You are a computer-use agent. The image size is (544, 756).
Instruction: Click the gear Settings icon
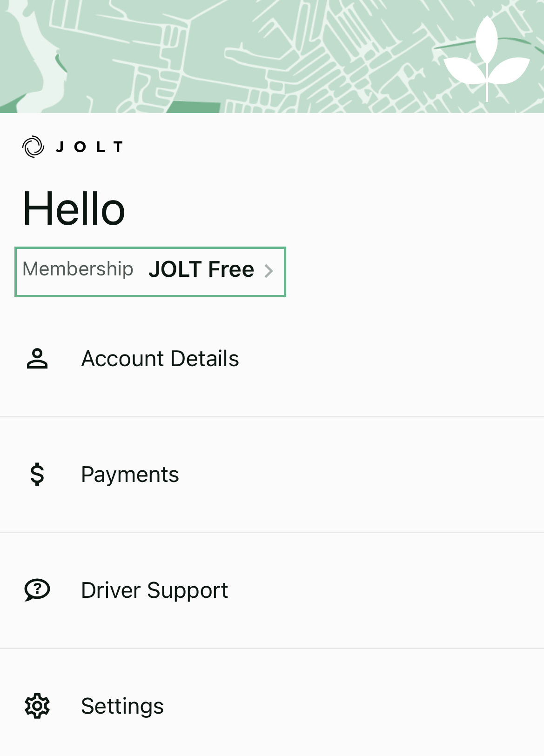tap(37, 706)
